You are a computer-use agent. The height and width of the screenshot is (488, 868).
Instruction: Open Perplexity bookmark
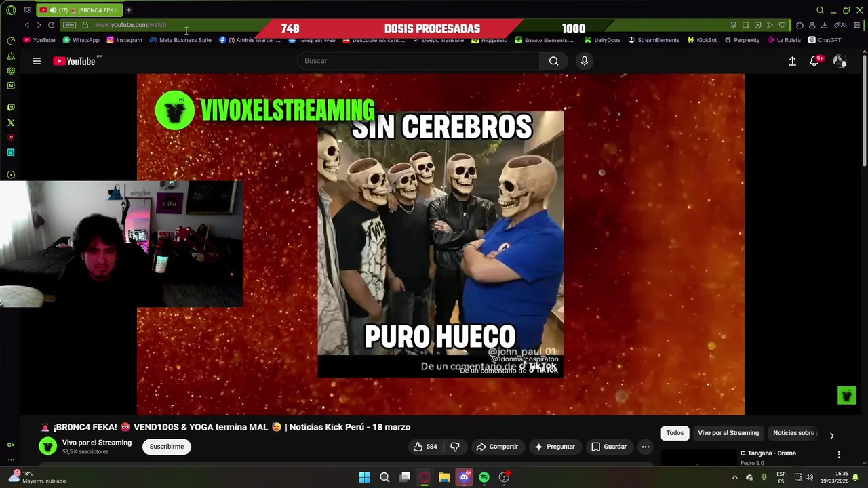(742, 40)
